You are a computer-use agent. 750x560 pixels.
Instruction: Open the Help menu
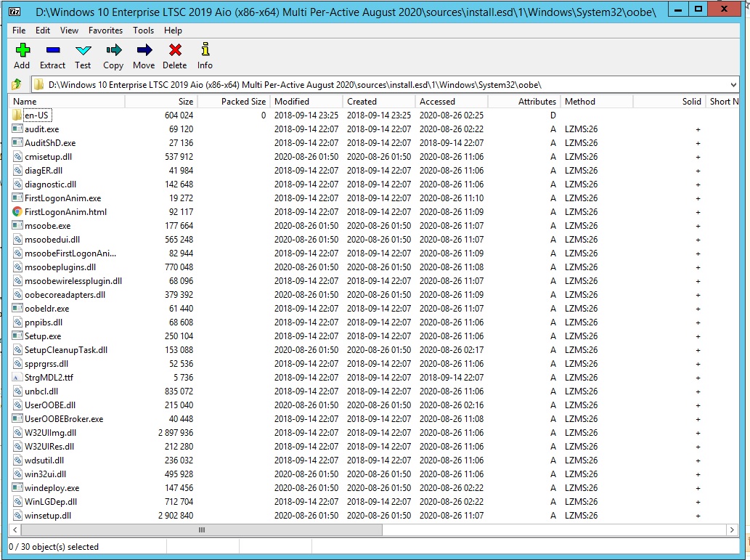point(173,31)
